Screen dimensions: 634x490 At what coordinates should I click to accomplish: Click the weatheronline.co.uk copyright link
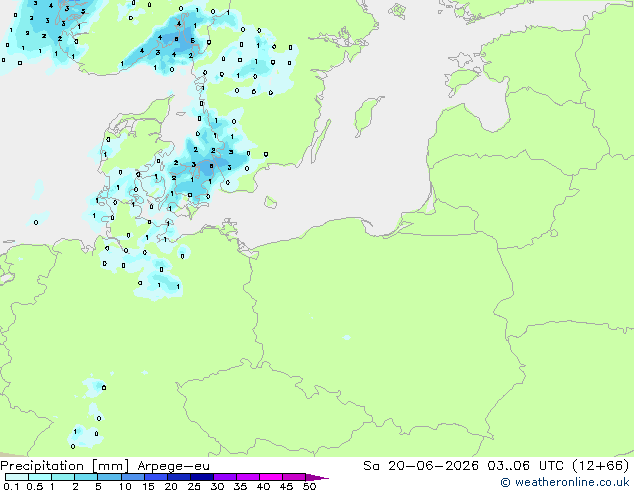point(564,482)
